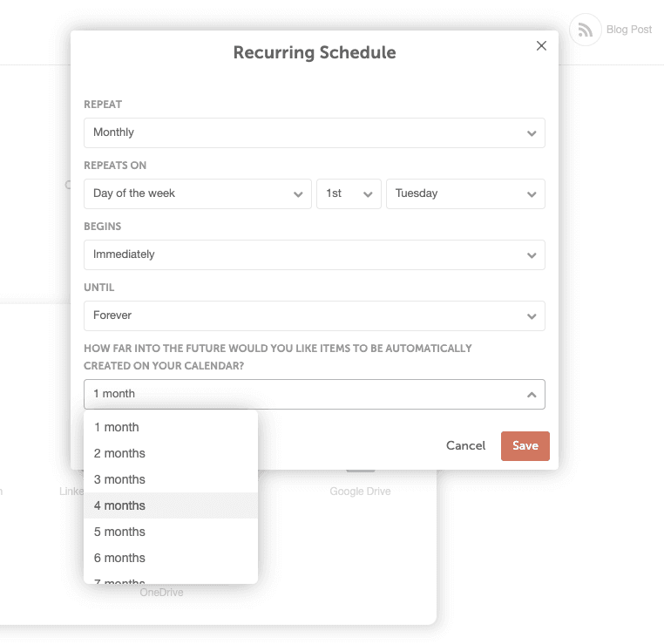
Task: Click the Google Drive integration
Action: (x=360, y=491)
